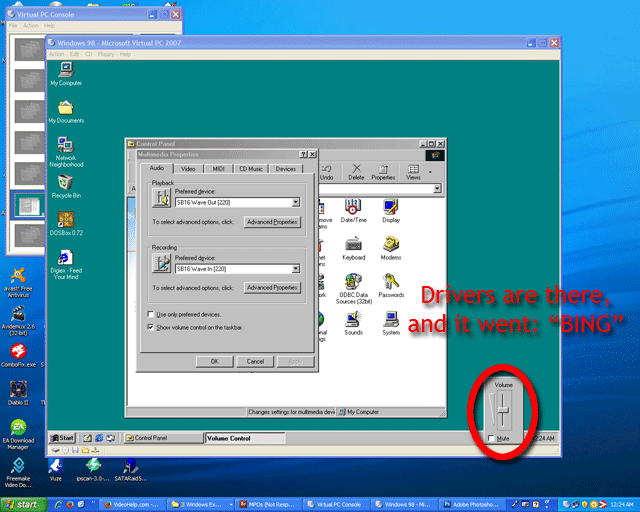Click the Volume slider handle

click(x=503, y=411)
